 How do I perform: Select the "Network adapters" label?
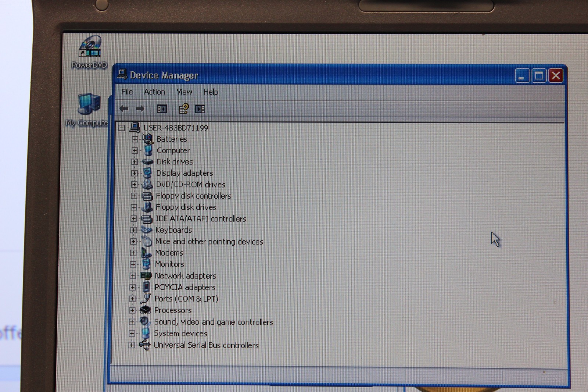186,276
